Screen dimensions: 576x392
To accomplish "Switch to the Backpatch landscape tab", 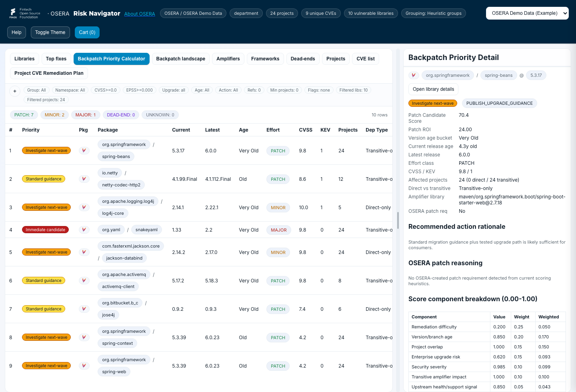I will [x=181, y=59].
